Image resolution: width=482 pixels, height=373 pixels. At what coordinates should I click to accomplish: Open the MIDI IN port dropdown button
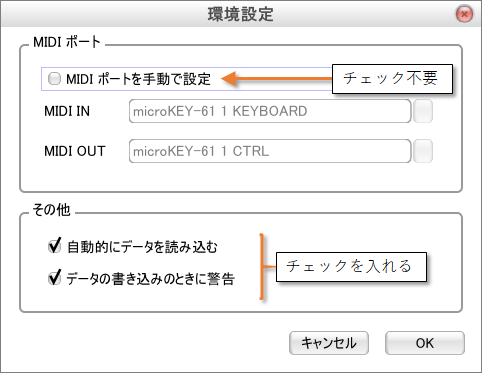coord(423,111)
